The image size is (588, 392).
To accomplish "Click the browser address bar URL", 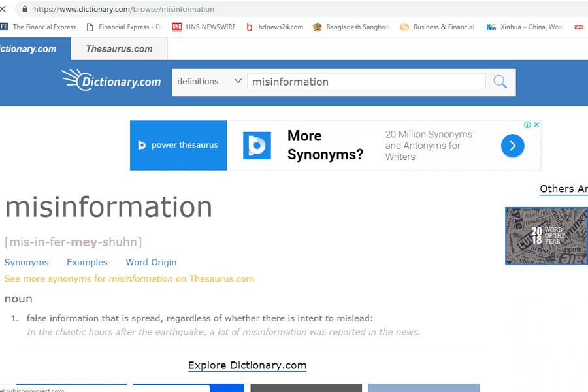I will [x=124, y=9].
